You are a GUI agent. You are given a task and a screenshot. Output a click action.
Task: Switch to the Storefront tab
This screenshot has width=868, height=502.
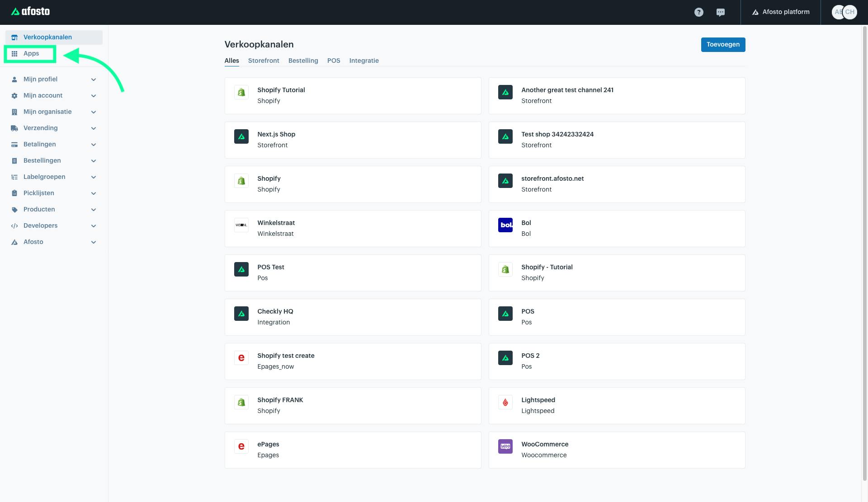264,61
